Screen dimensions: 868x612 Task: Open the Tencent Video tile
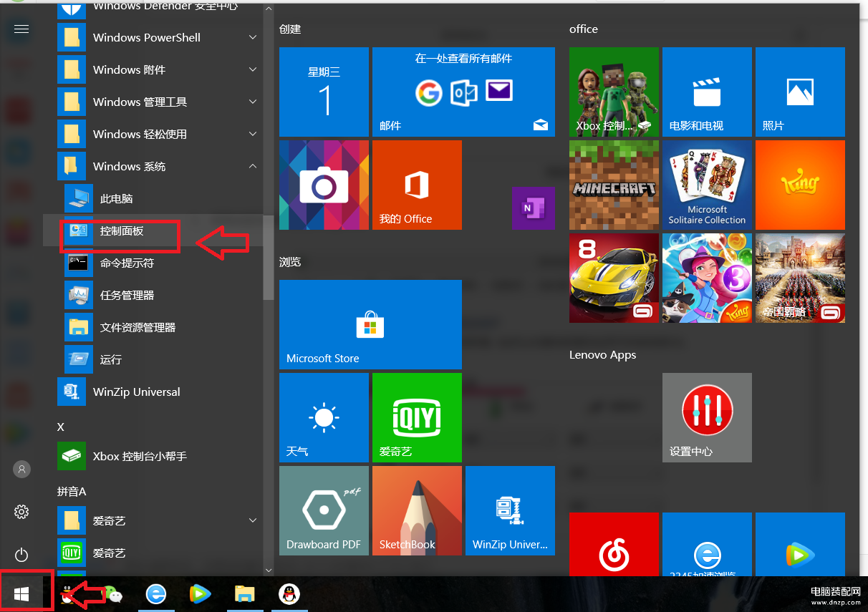[x=800, y=544]
